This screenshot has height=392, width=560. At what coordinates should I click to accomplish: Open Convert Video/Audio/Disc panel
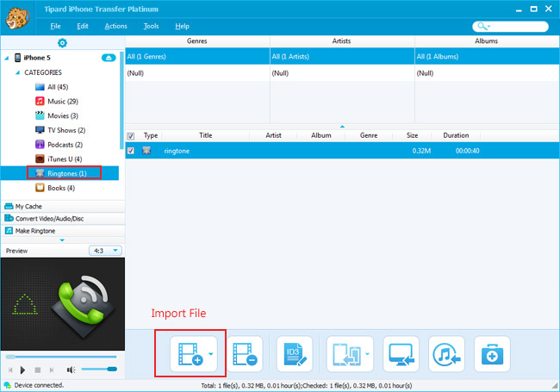[x=63, y=219]
